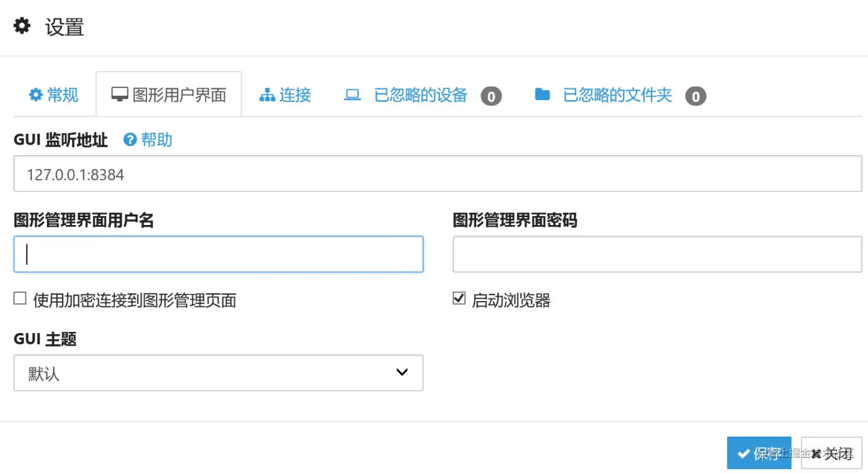Click the laptop icon for 已忽略的设备

point(352,95)
